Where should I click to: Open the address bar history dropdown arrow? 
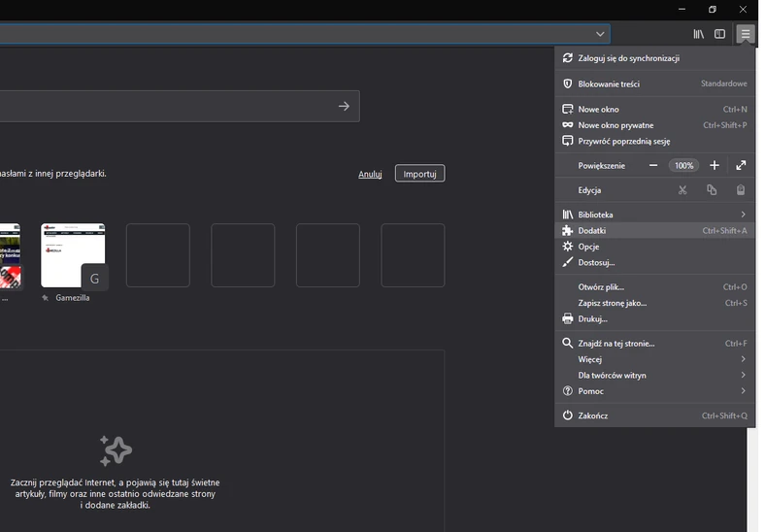(x=600, y=34)
